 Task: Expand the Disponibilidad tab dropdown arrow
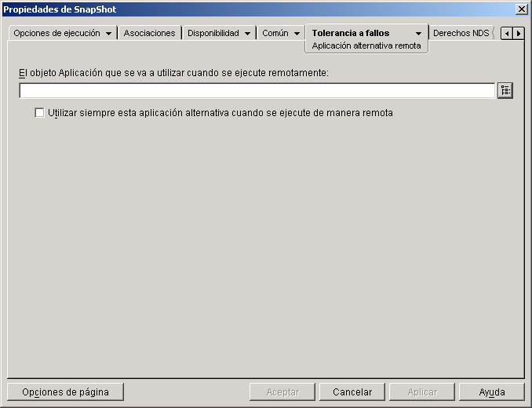[248, 33]
